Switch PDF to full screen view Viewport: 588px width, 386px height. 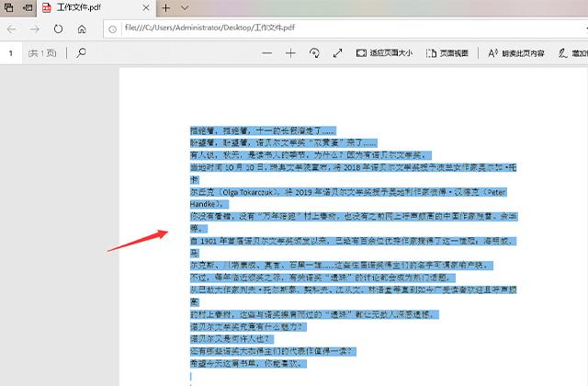click(x=337, y=53)
